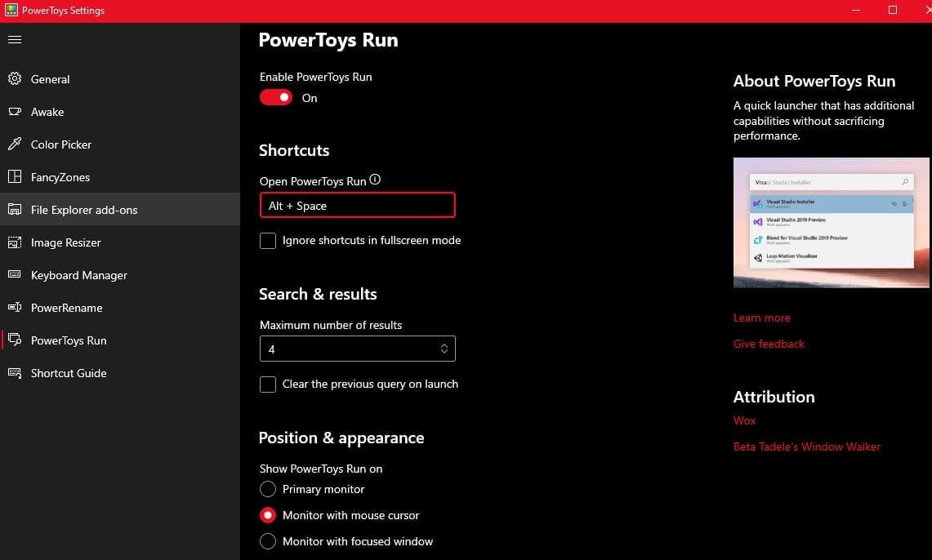The image size is (932, 560).
Task: Enable Clear the previous query on launch
Action: [x=268, y=384]
